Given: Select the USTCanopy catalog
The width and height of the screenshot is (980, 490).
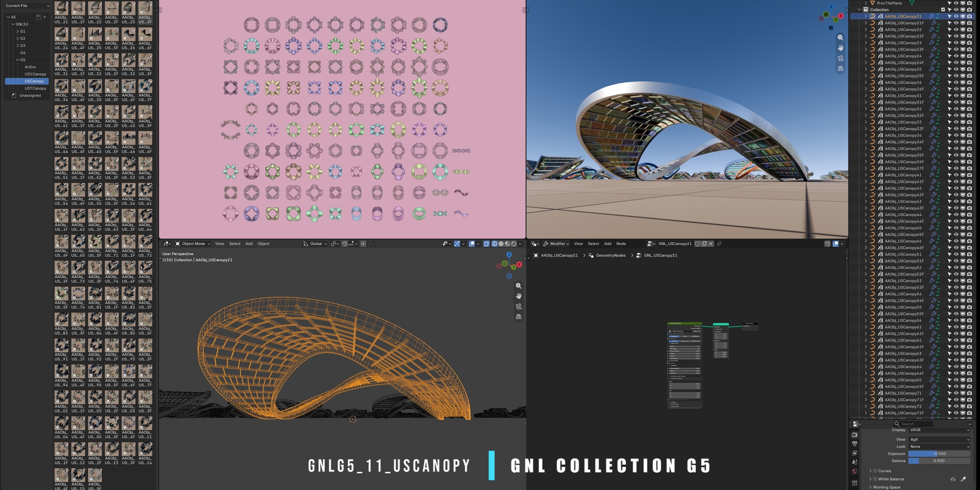Looking at the screenshot, I should [35, 88].
